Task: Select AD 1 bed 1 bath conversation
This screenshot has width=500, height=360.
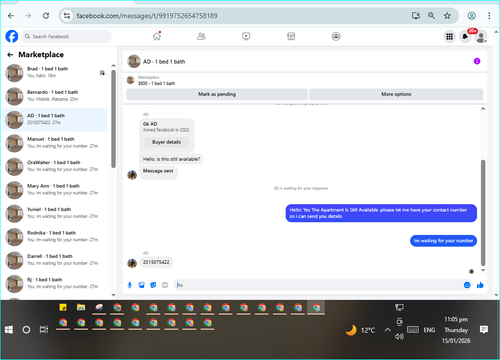Action: click(55, 119)
